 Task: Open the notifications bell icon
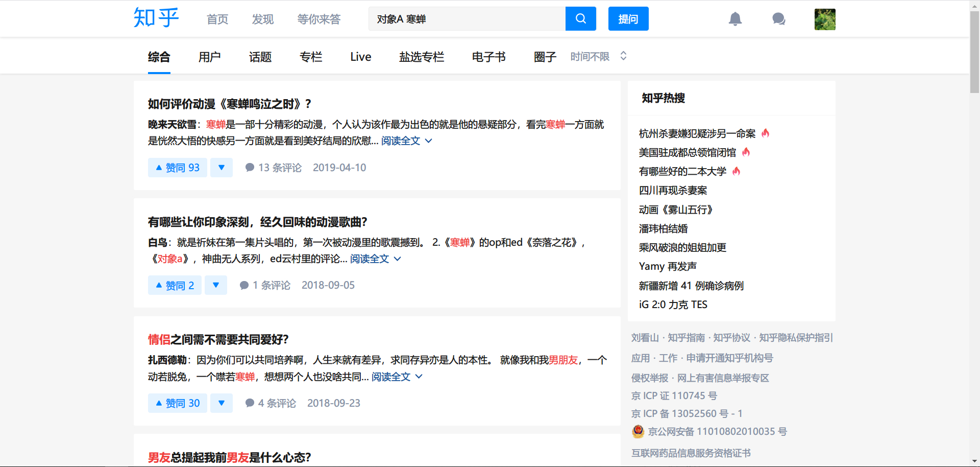(735, 19)
